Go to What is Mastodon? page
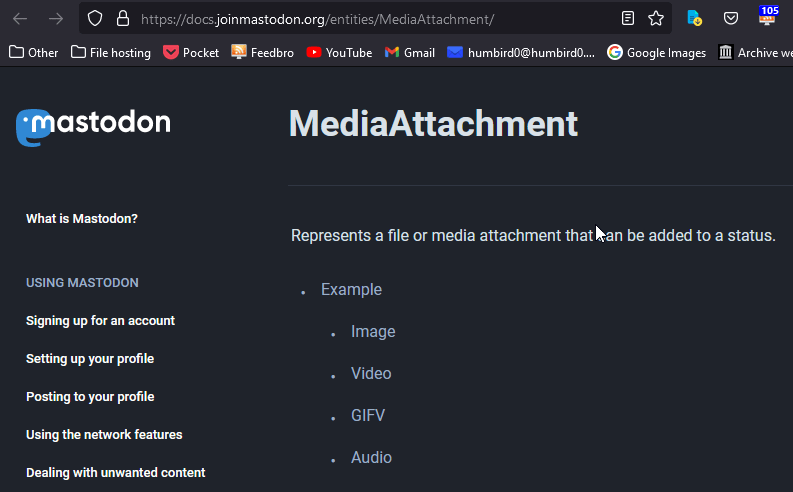Viewport: 793px width, 492px height. point(82,218)
